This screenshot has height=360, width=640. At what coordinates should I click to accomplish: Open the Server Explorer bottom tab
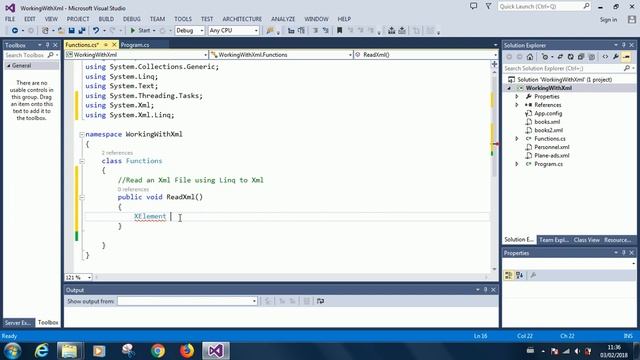pos(18,323)
